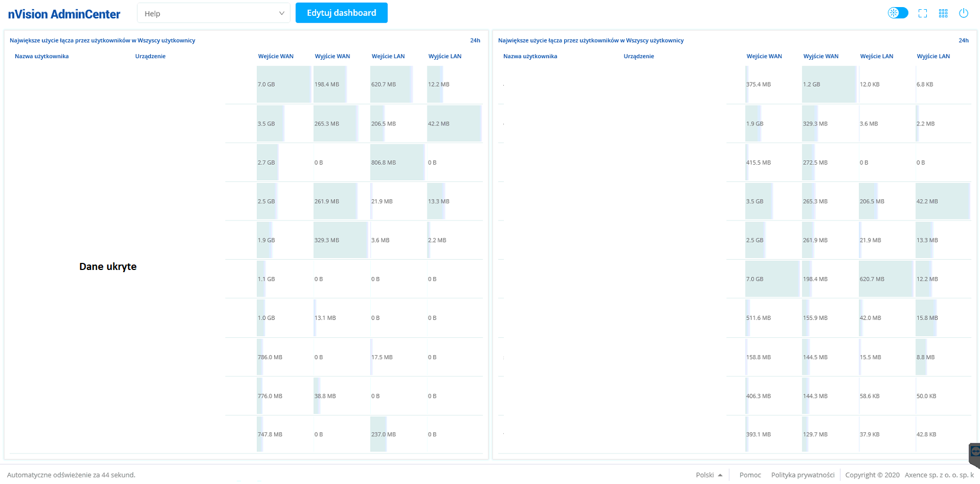The width and height of the screenshot is (980, 484).
Task: Toggle the auto-refresh switch in header
Action: (897, 13)
